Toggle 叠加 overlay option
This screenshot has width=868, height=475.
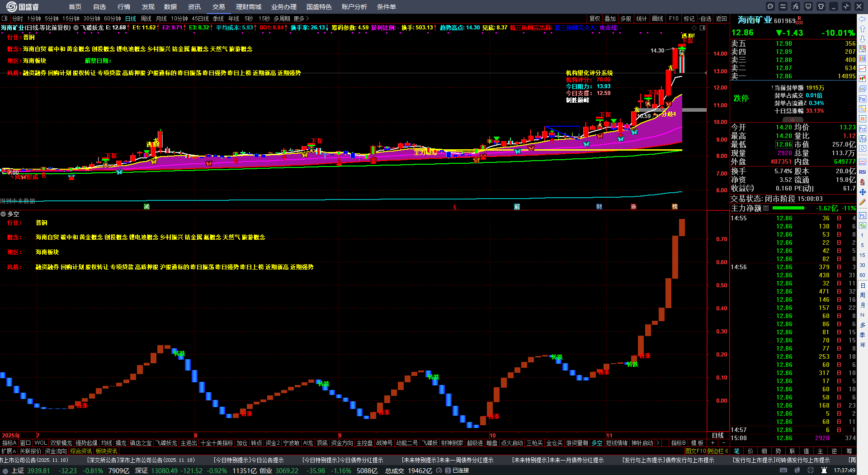[x=610, y=19]
